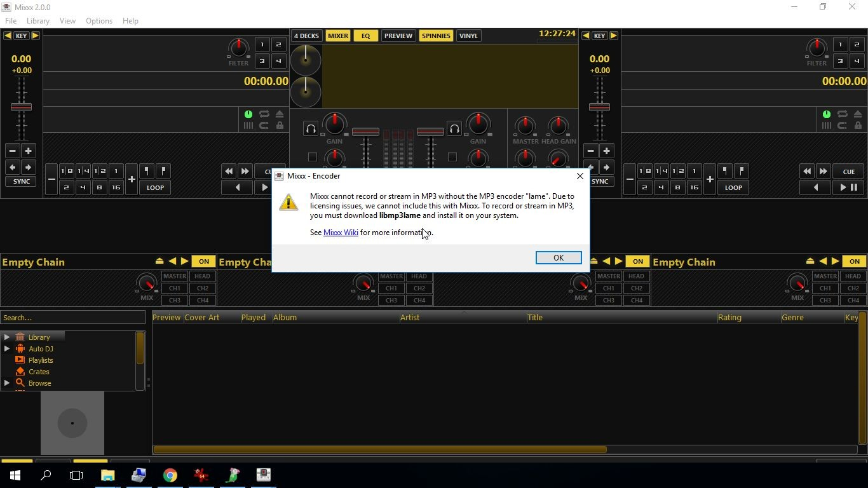Viewport: 868px width, 488px height.
Task: Toggle the EQ section
Action: [365, 36]
